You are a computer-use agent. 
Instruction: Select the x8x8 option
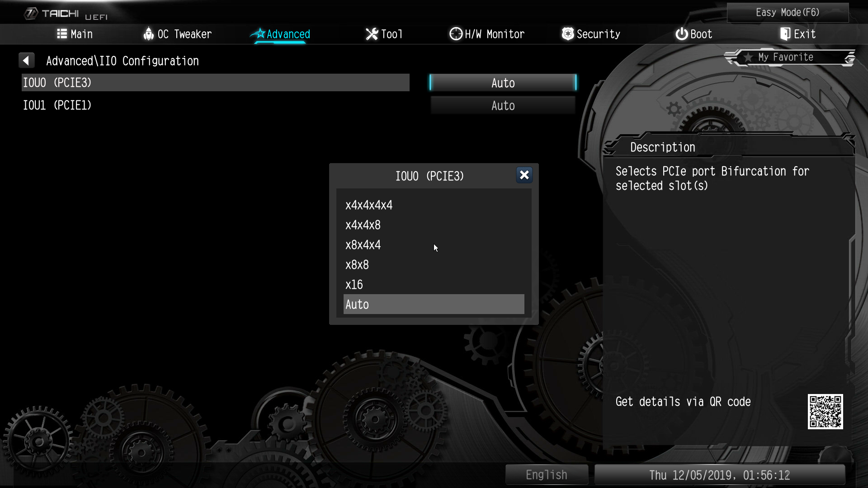pyautogui.click(x=357, y=265)
